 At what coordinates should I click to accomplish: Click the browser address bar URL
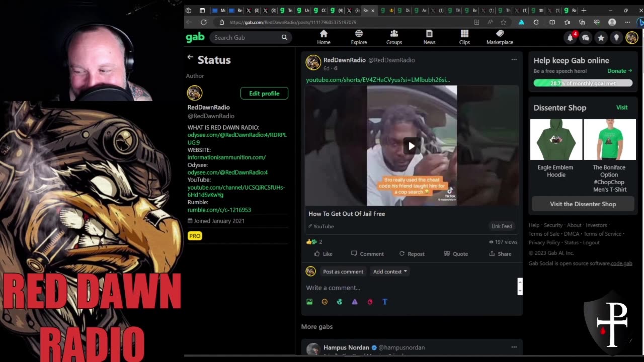(x=293, y=22)
